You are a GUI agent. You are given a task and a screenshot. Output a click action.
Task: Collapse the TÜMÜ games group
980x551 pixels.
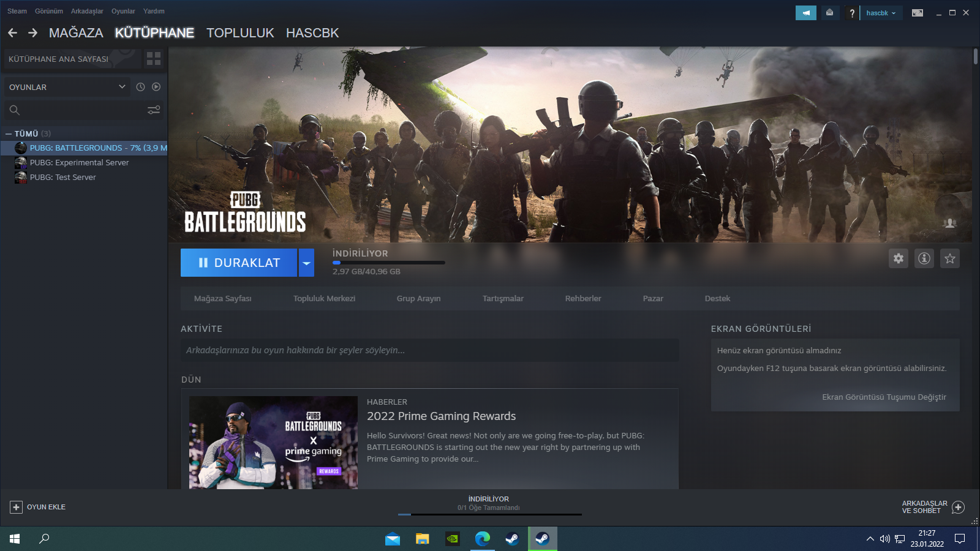[x=9, y=133]
